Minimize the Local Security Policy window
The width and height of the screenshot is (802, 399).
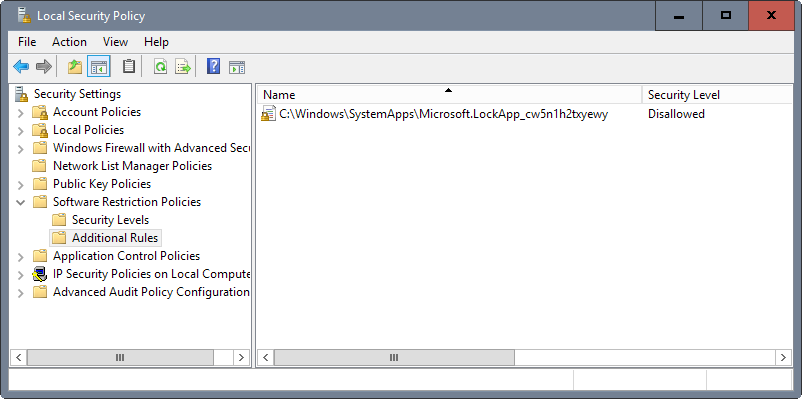679,15
